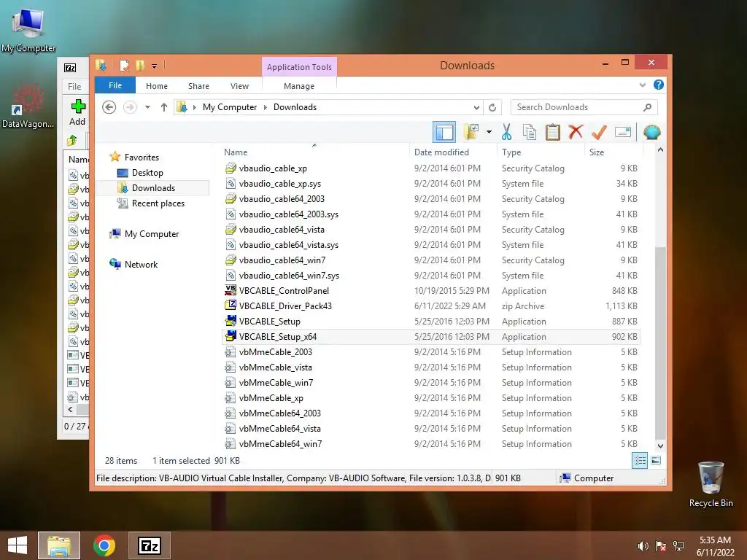This screenshot has width=747, height=560.
Task: Open the Customize Quick Access Toolbar dropdown
Action: pyautogui.click(x=155, y=66)
